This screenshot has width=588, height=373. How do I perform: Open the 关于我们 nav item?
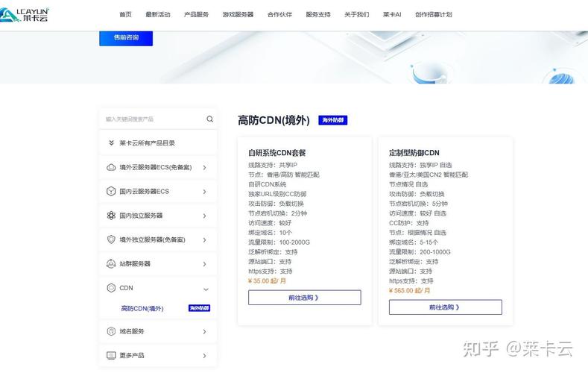357,15
